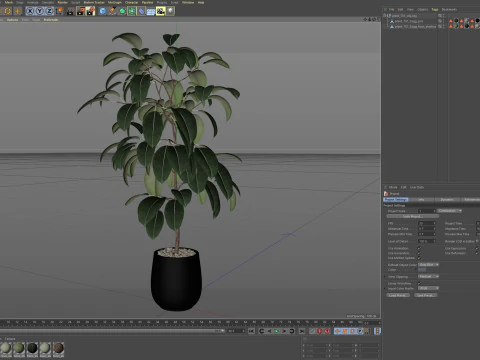
Task: Jump to the end of the timeline
Action: point(302,331)
